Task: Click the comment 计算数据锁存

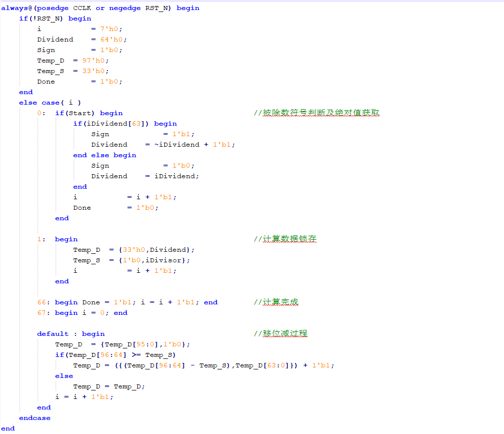Action: tap(285, 239)
